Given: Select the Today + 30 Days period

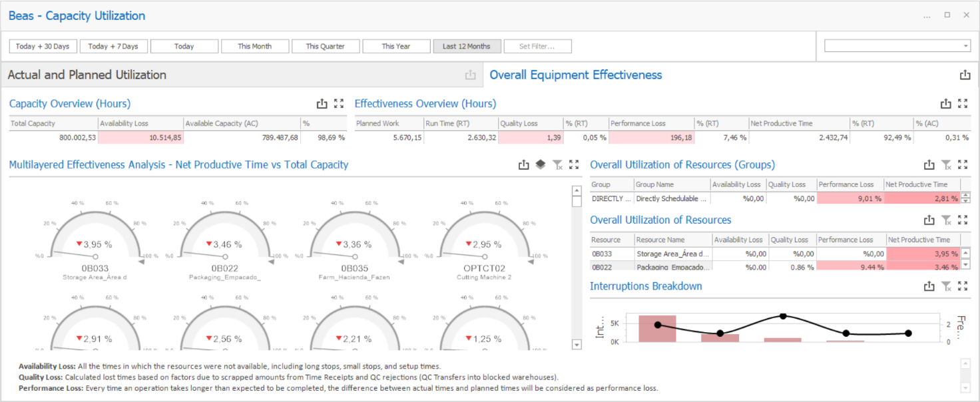Looking at the screenshot, I should pos(43,47).
